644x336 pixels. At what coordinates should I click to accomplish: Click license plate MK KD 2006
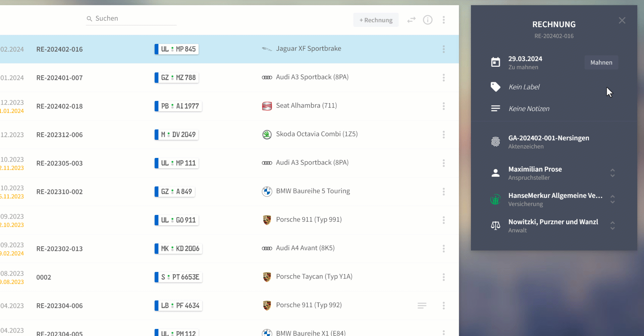point(178,248)
